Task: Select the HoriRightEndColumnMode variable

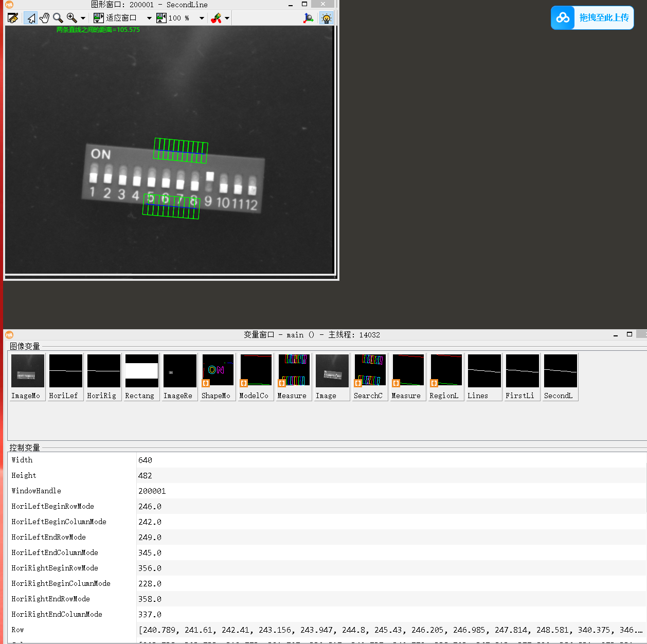Action: (x=57, y=614)
